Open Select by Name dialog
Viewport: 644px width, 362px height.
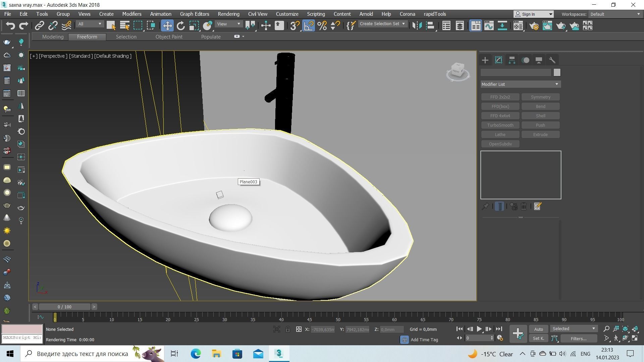(124, 25)
